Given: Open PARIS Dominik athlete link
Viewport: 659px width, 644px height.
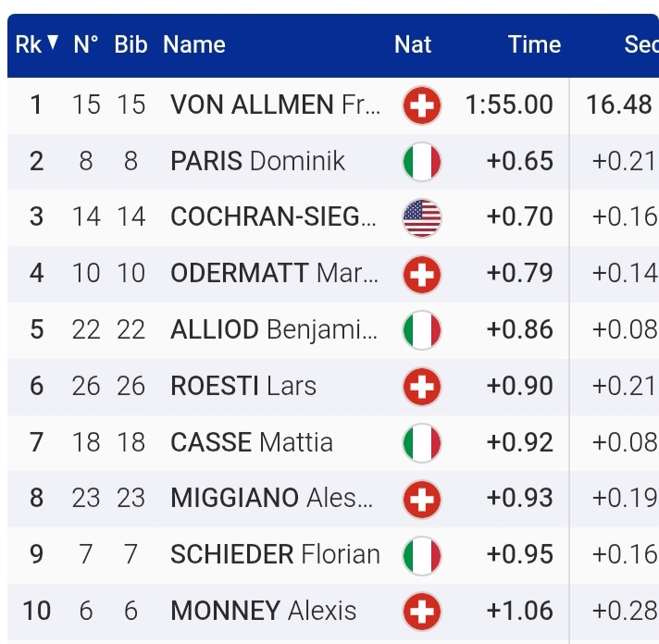Looking at the screenshot, I should click(x=257, y=162).
